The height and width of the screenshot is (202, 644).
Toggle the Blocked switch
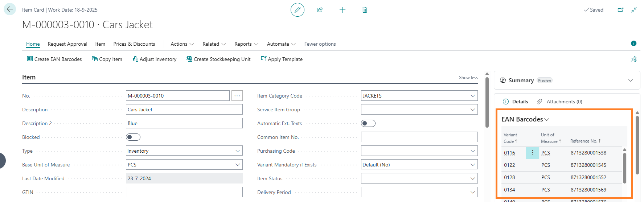click(133, 137)
